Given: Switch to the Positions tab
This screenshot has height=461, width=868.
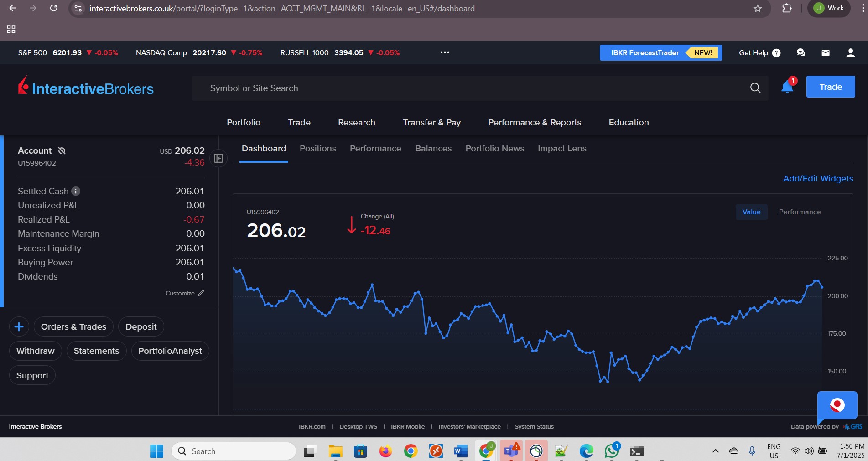Looking at the screenshot, I should pyautogui.click(x=318, y=149).
